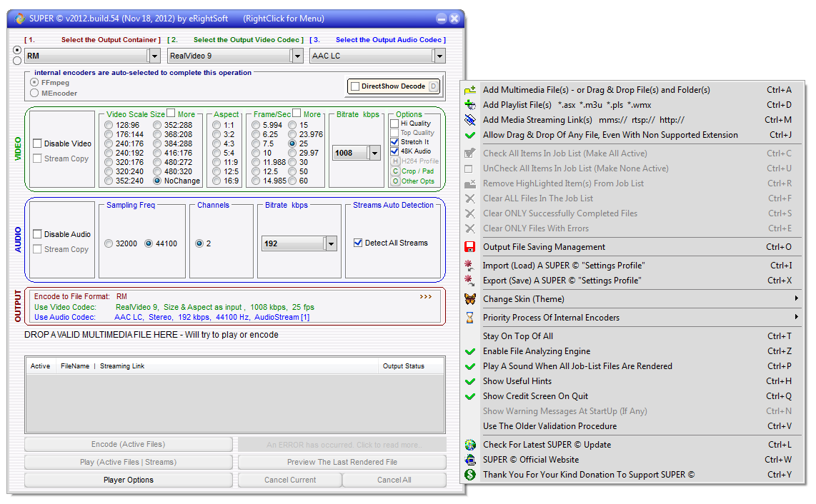Click X icon for Clear ONLY Successfully Completed Files

pos(470,213)
